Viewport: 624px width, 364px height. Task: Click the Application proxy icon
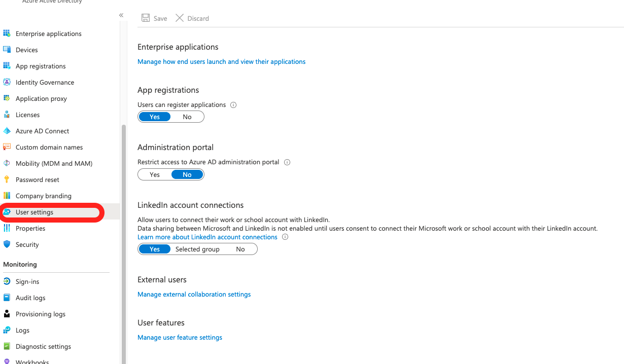7,98
